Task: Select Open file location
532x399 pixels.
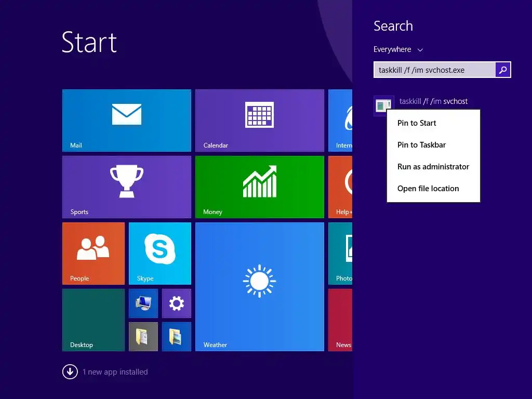Action: [x=433, y=188]
